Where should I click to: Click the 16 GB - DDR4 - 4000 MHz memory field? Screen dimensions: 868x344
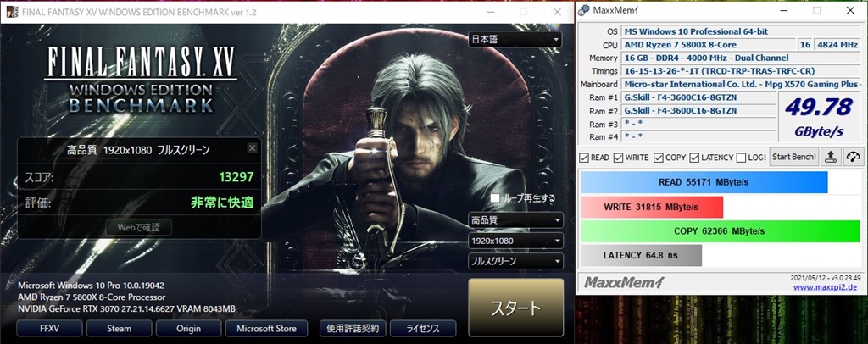(740, 58)
